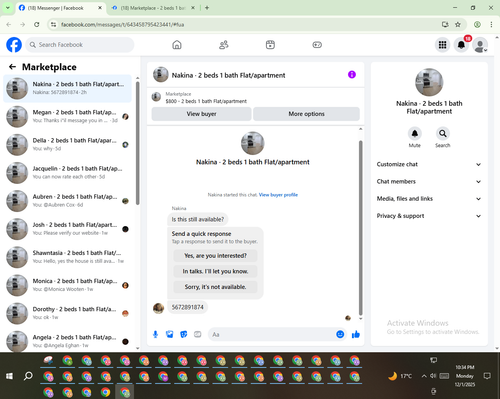Open the account profile menu
Screen dimensions: 500x399
pyautogui.click(x=480, y=45)
